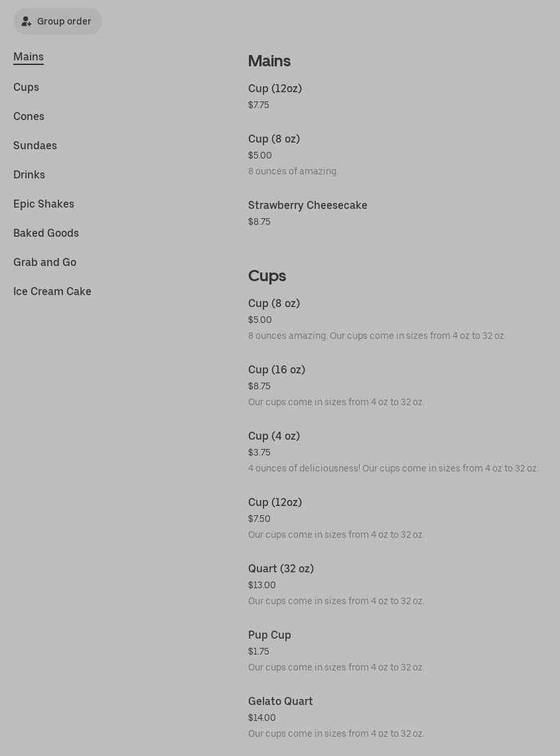Open the Cones menu section
The width and height of the screenshot is (560, 756).
pos(29,117)
